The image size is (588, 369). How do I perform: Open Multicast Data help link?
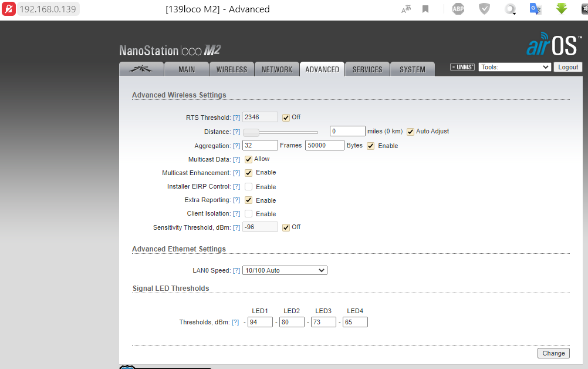236,159
